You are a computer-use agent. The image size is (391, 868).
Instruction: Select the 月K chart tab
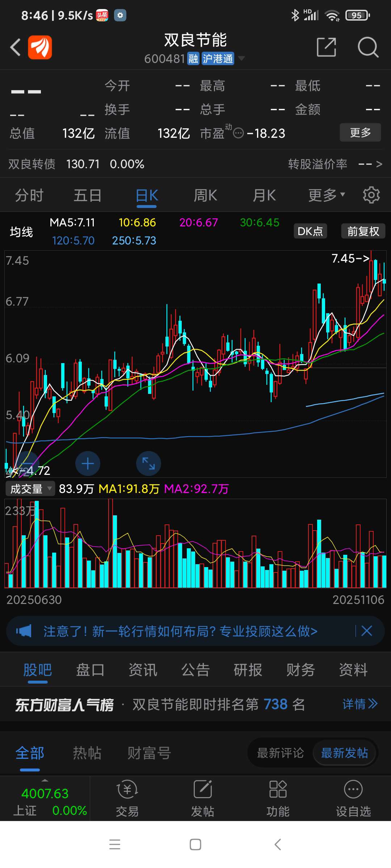pos(264,195)
